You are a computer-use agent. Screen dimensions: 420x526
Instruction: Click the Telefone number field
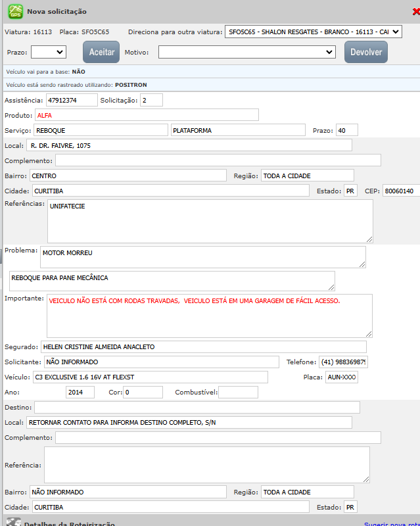coord(343,362)
